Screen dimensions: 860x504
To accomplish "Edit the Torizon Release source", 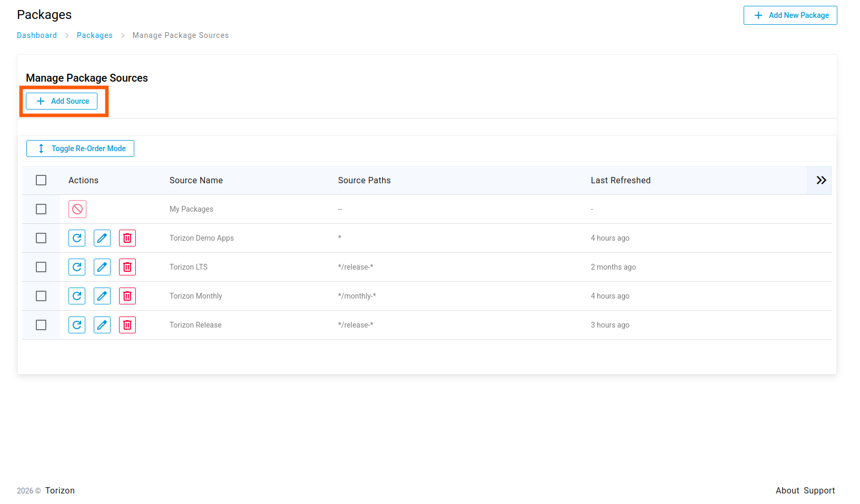I will (102, 325).
